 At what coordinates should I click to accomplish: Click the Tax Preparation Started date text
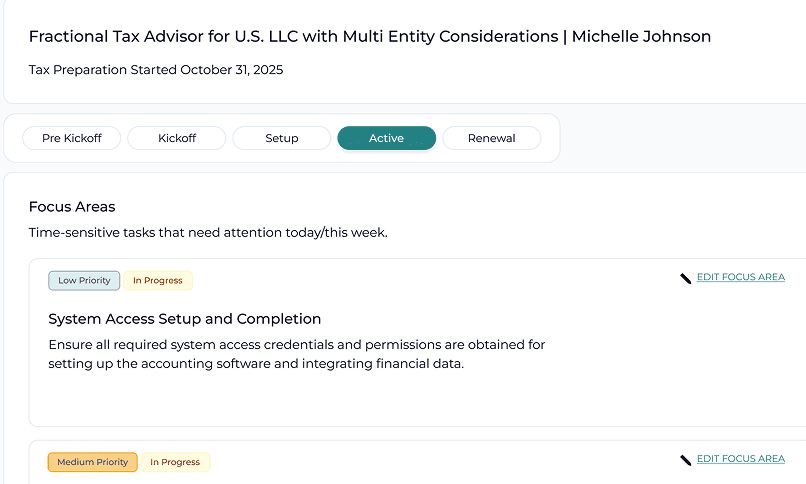156,70
